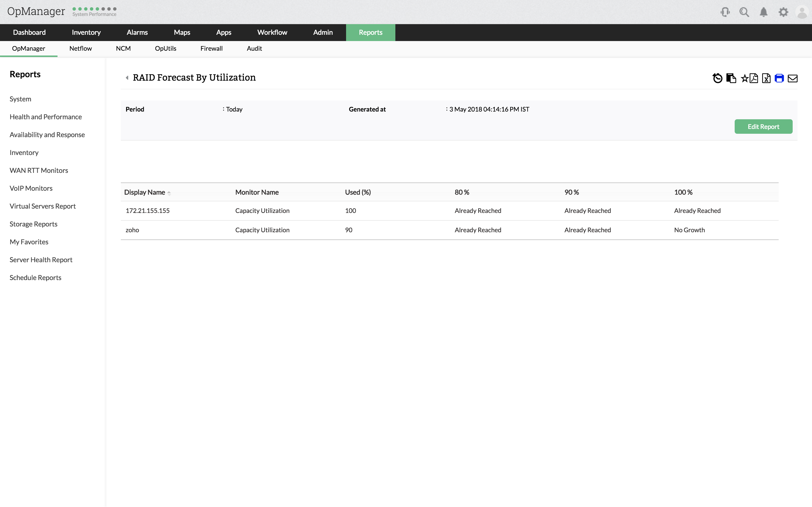Print the report using blue printer icon

click(x=779, y=78)
